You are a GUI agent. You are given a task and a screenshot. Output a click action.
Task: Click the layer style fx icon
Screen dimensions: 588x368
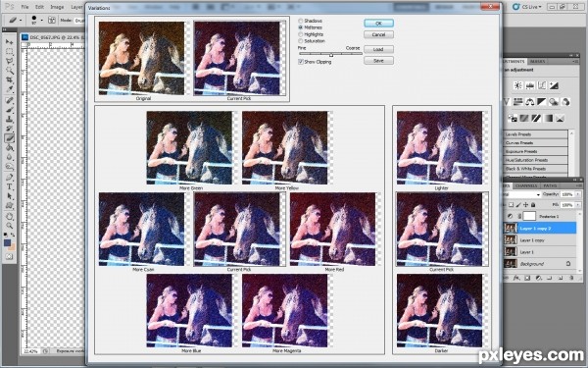tap(516, 278)
